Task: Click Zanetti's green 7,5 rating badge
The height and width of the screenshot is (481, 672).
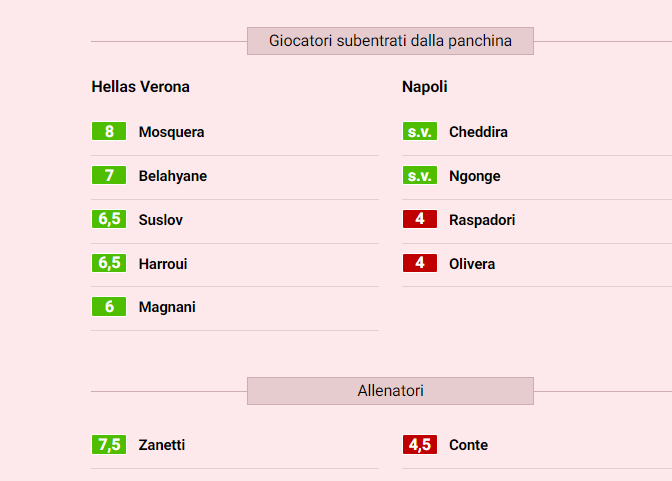Action: [x=108, y=445]
